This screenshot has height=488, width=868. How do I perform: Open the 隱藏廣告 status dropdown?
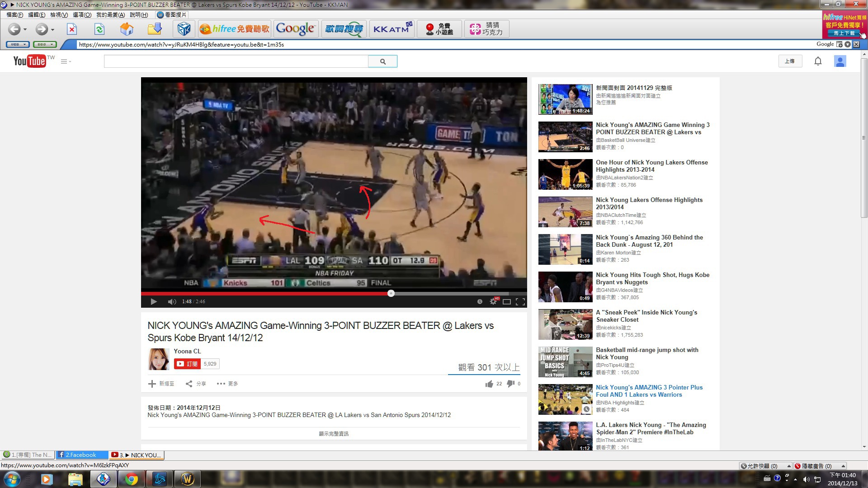point(819,466)
